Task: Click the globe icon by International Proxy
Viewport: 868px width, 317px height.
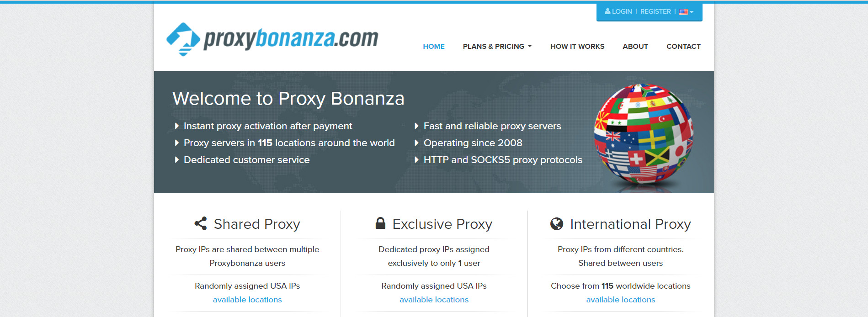Action: point(557,224)
